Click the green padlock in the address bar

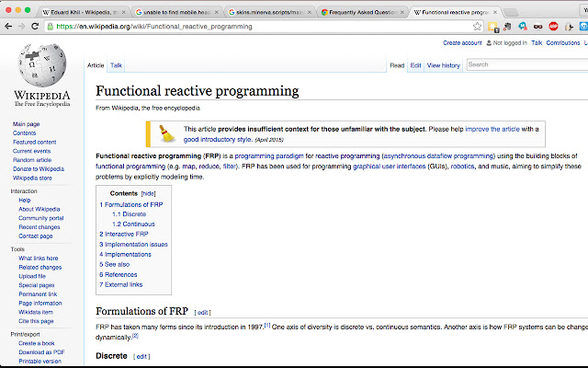tap(51, 27)
